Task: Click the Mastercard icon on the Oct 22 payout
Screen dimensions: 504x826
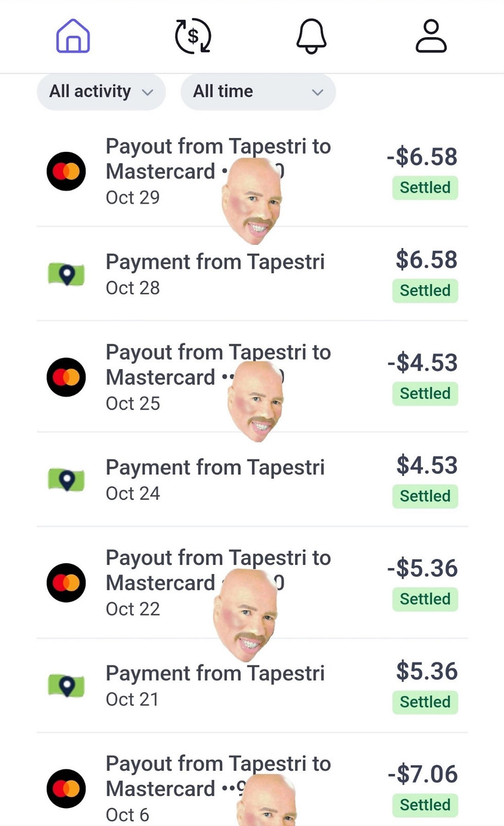Action: pyautogui.click(x=66, y=582)
